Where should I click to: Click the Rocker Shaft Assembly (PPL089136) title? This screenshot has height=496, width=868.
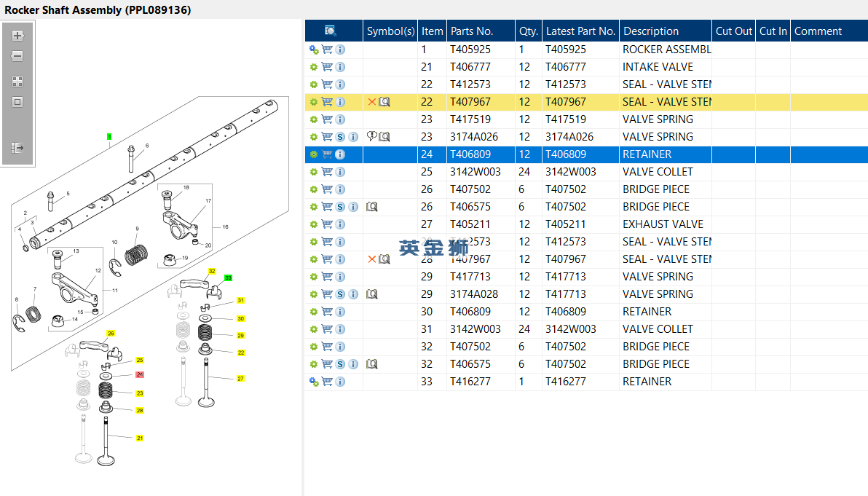pos(98,10)
